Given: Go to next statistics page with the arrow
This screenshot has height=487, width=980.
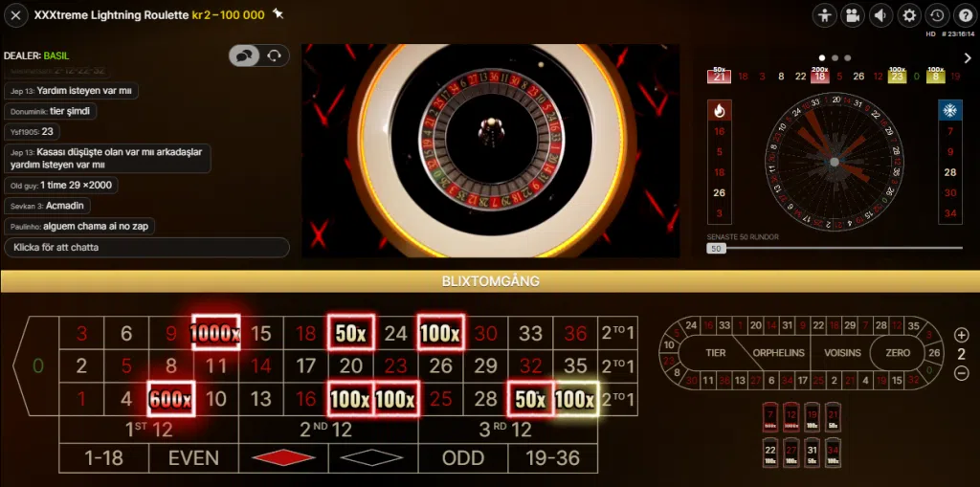Looking at the screenshot, I should 968,58.
